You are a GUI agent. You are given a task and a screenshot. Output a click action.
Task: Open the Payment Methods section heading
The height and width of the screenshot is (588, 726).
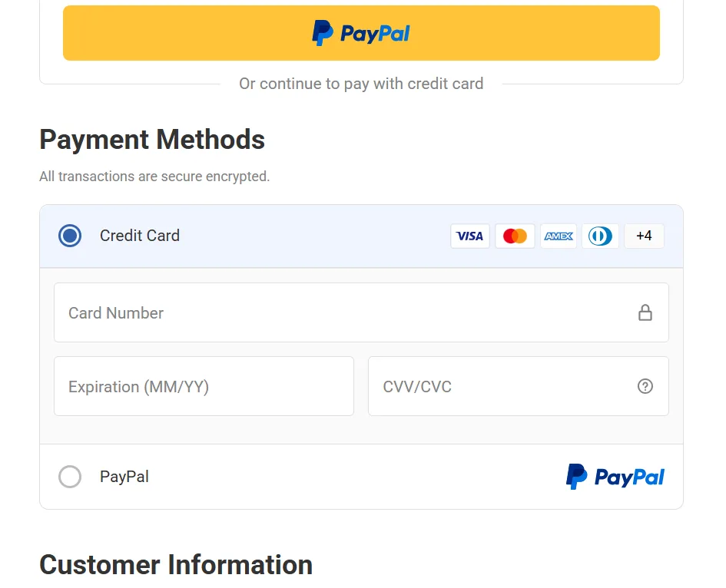pos(152,140)
